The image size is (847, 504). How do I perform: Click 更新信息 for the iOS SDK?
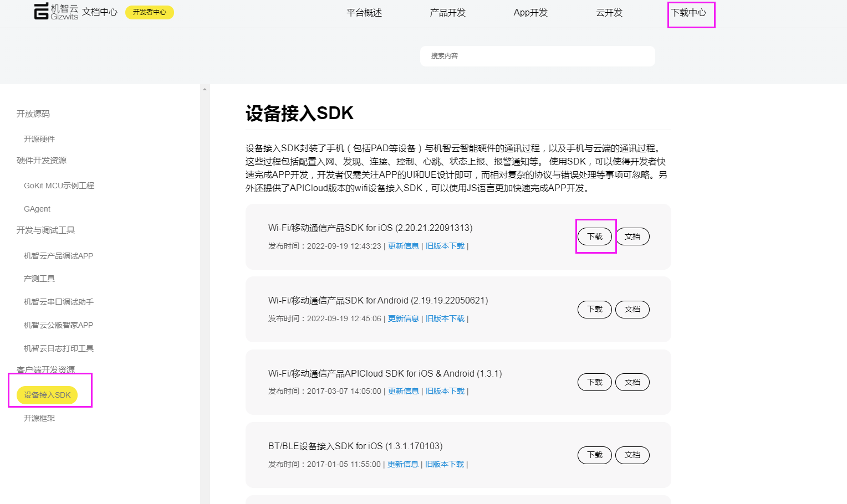click(x=403, y=246)
